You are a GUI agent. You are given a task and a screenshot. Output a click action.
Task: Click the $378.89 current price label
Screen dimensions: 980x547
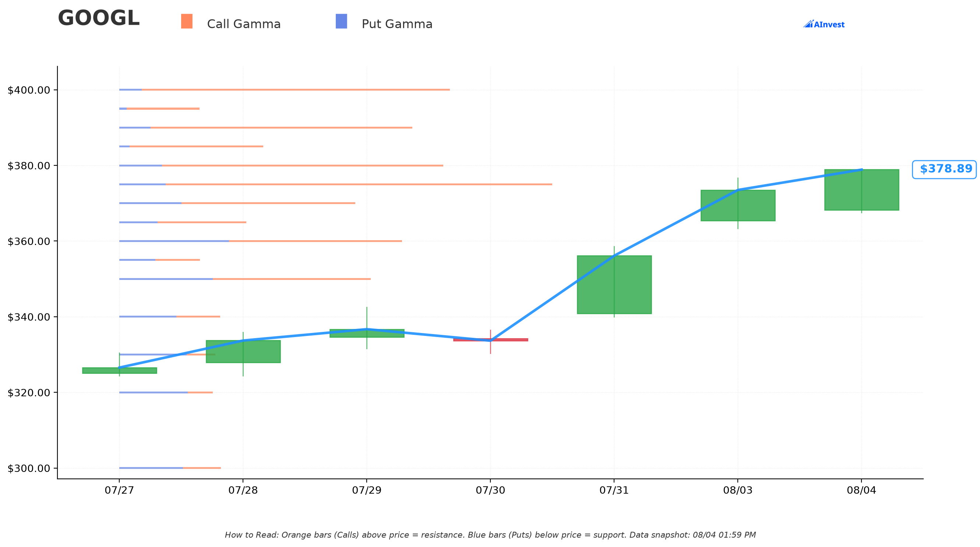point(944,169)
